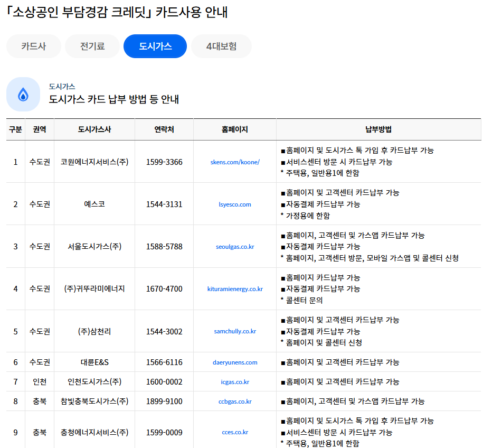Click phone number 1544-3131
This screenshot has height=448, width=483.
tap(164, 204)
